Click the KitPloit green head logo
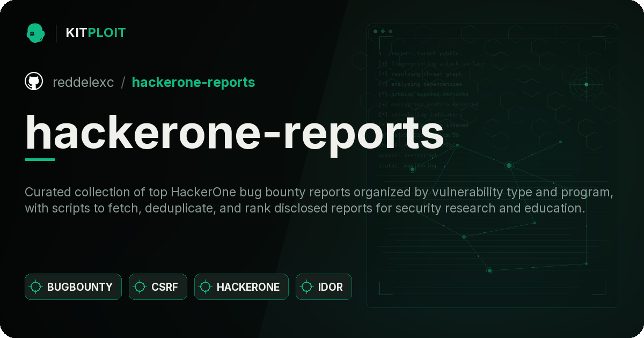The height and width of the screenshot is (338, 644). pyautogui.click(x=35, y=33)
